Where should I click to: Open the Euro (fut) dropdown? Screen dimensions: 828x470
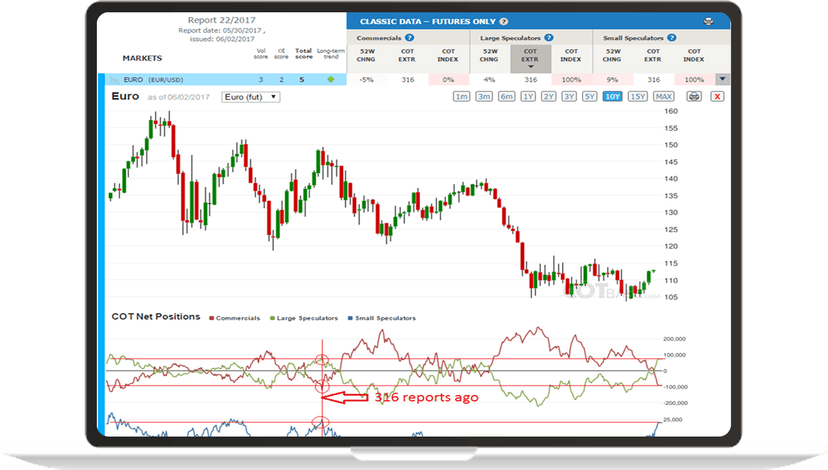click(x=250, y=97)
